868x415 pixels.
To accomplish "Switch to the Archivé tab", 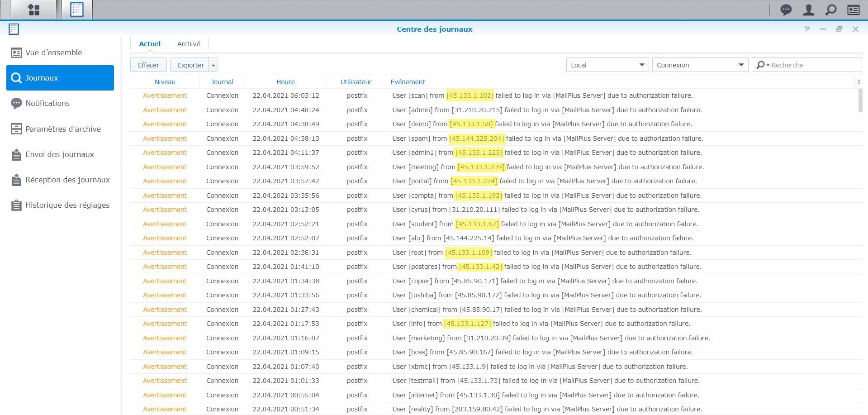I will click(x=189, y=44).
